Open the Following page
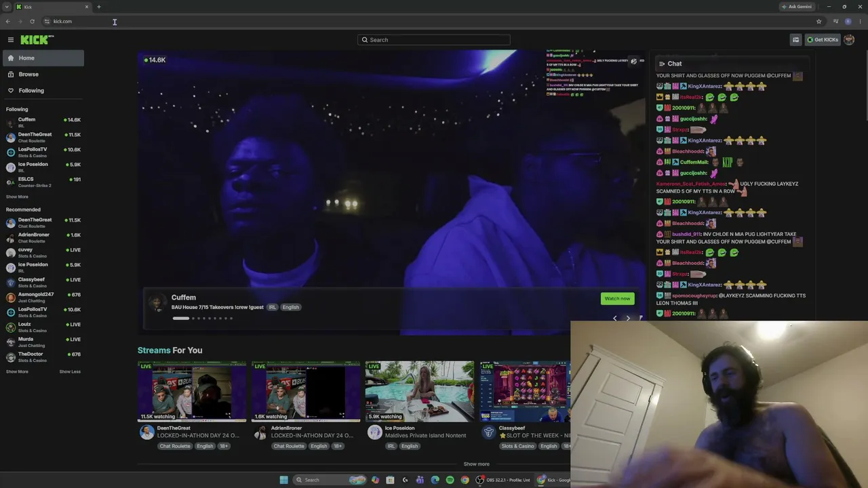Image resolution: width=868 pixels, height=488 pixels. point(42,91)
